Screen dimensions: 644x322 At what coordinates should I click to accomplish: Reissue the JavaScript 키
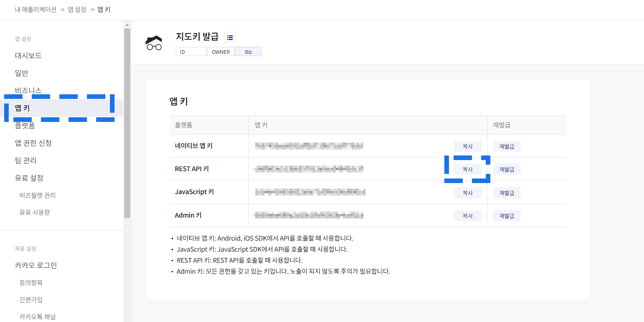[x=506, y=193]
